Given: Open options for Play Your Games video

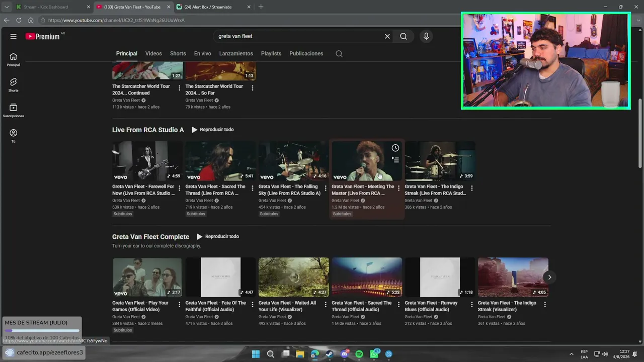Looking at the screenshot, I should click(179, 305).
